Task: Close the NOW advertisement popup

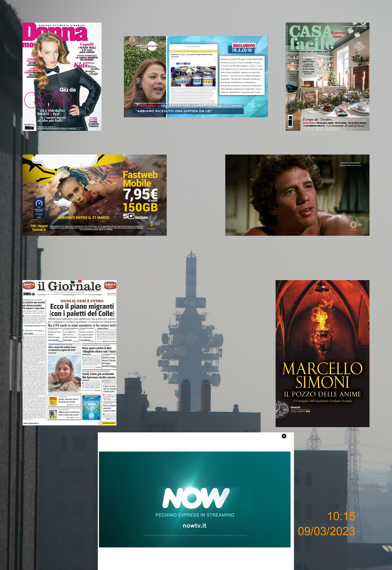Action: [284, 436]
